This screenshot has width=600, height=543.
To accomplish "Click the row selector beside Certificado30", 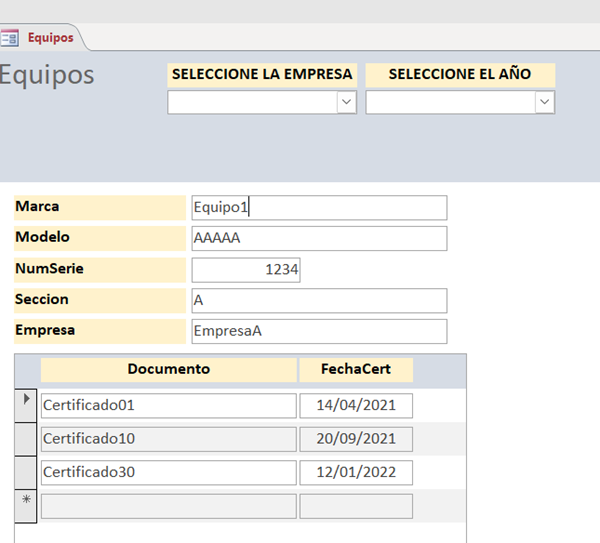I will (26, 472).
